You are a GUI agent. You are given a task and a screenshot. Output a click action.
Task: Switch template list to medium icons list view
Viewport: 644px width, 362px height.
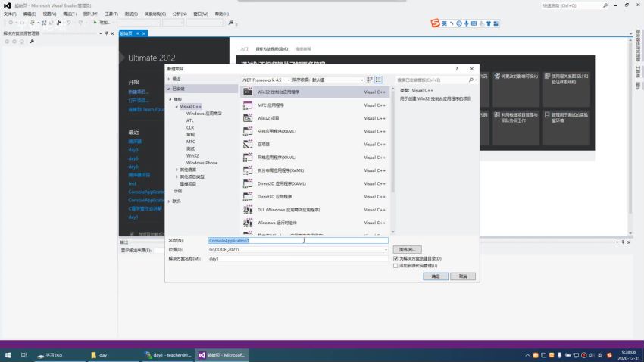click(378, 80)
